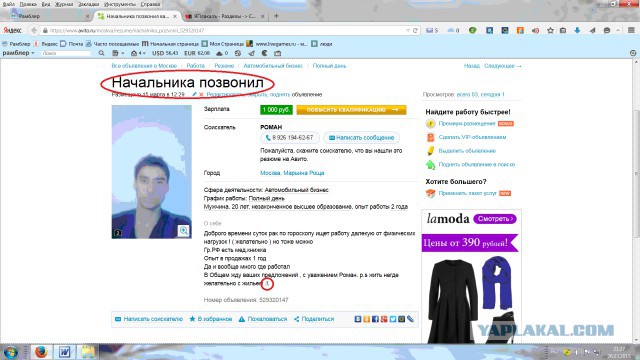640x360 pixels.
Task: Reload the page with refresh icon
Action: [x=416, y=31]
